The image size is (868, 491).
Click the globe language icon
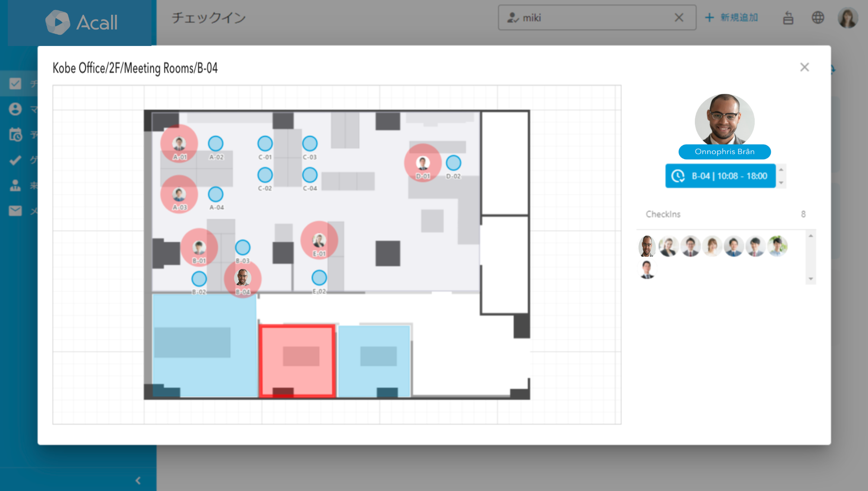point(818,18)
